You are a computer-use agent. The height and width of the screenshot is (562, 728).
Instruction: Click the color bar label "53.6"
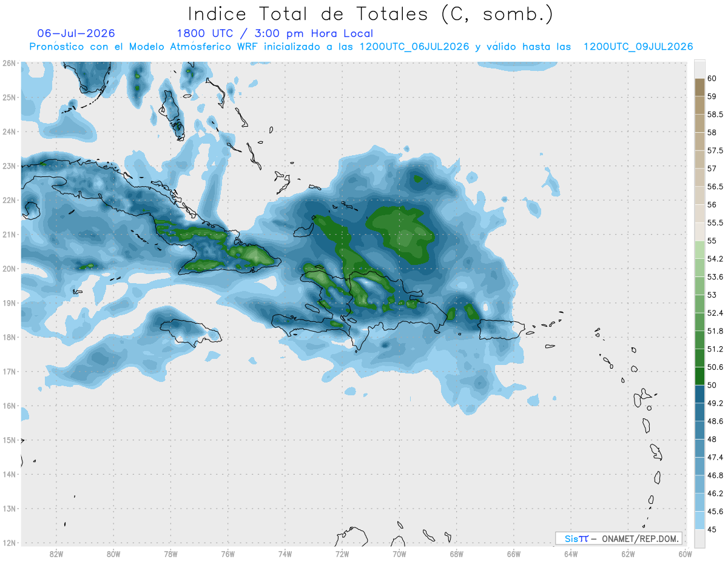715,277
